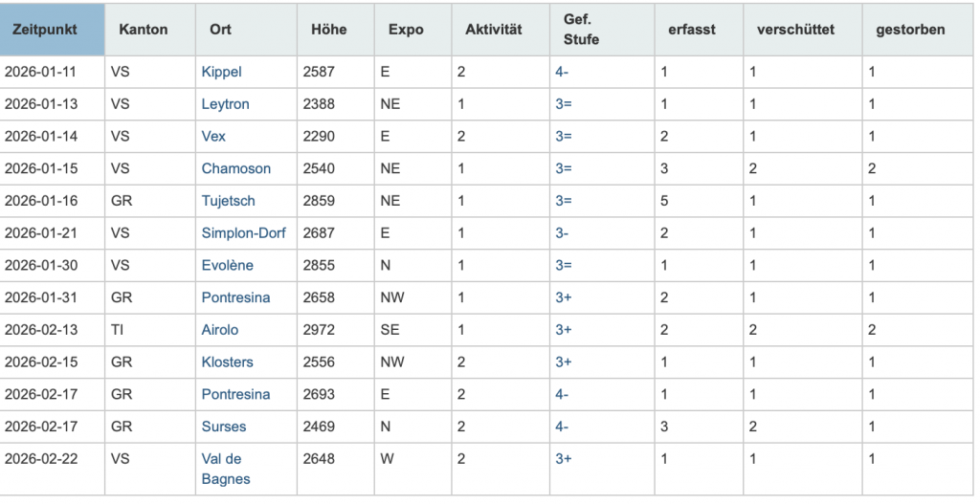This screenshot has height=504, width=980.
Task: Select the Airolo link
Action: pyautogui.click(x=219, y=330)
